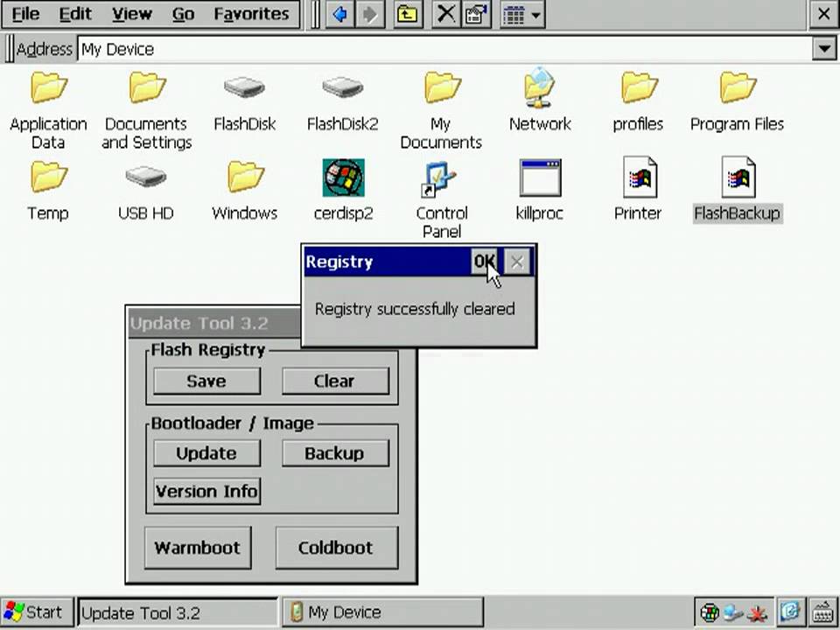840x630 pixels.
Task: Click the Delete X toolbar icon
Action: (445, 15)
